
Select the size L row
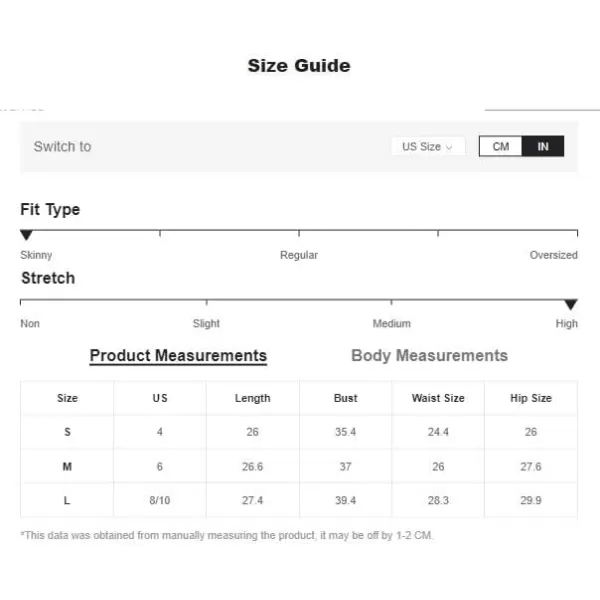[x=299, y=500]
